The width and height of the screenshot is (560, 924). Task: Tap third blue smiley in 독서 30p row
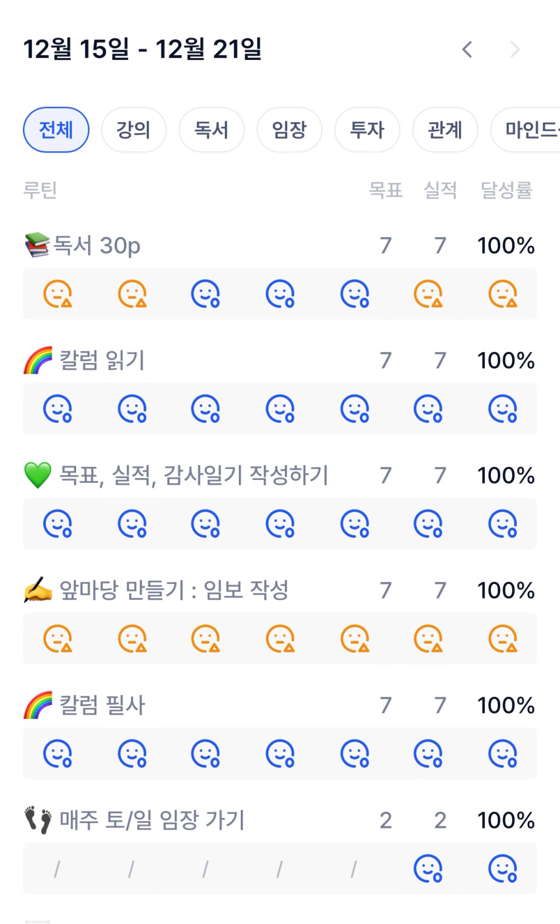click(206, 294)
